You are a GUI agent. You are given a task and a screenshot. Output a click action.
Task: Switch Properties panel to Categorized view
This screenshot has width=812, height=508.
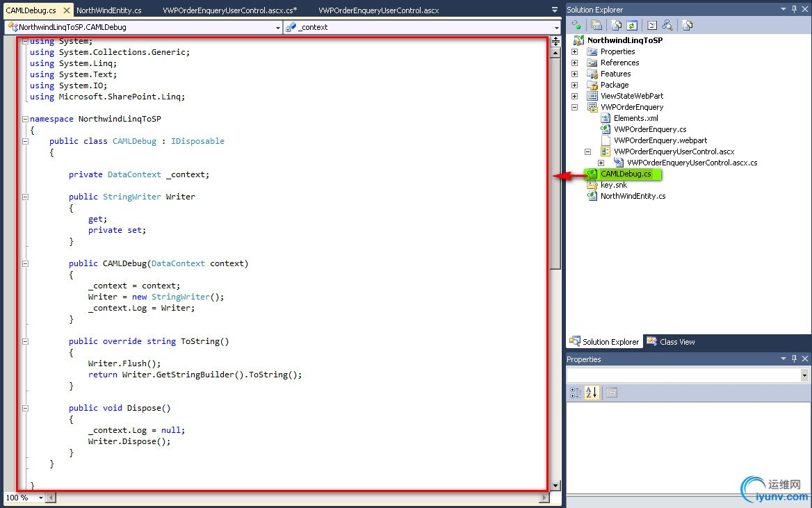pyautogui.click(x=576, y=393)
